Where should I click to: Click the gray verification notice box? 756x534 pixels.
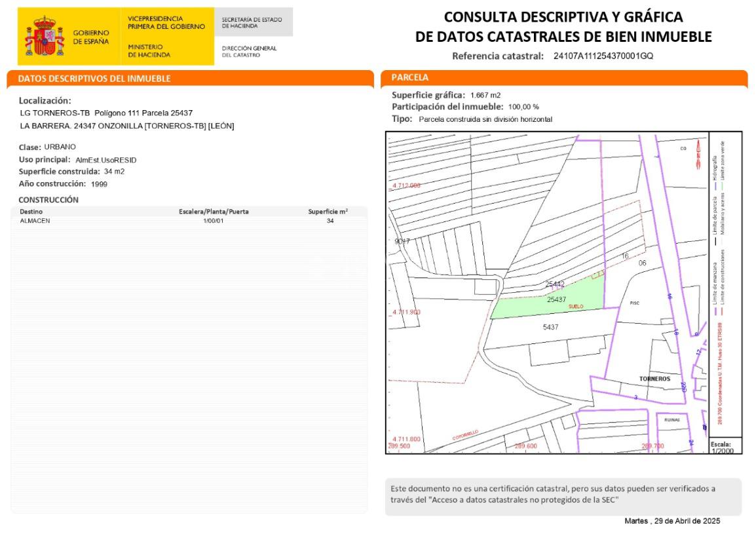pyautogui.click(x=563, y=497)
